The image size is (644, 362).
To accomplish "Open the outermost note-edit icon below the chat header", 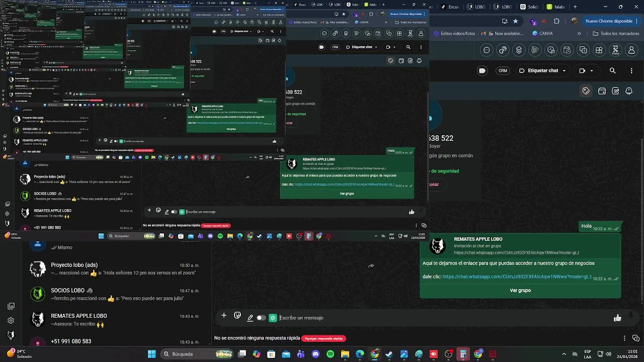I will click(x=615, y=91).
